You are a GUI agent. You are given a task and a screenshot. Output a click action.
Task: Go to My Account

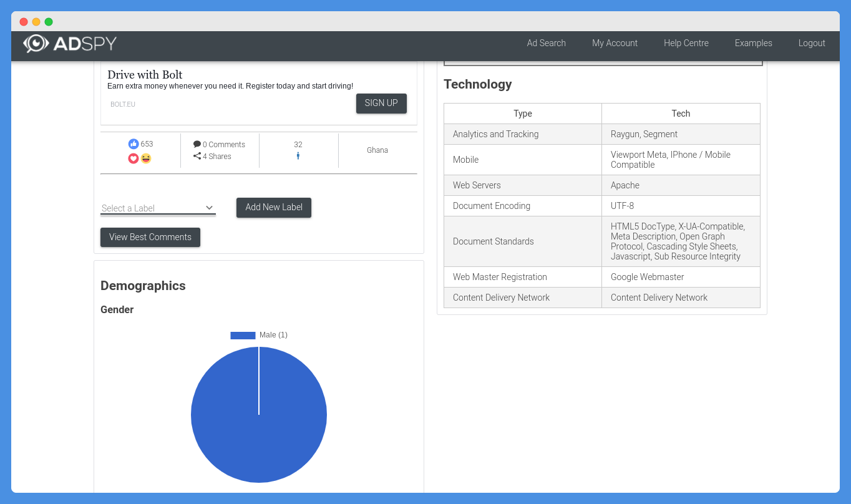(x=615, y=43)
